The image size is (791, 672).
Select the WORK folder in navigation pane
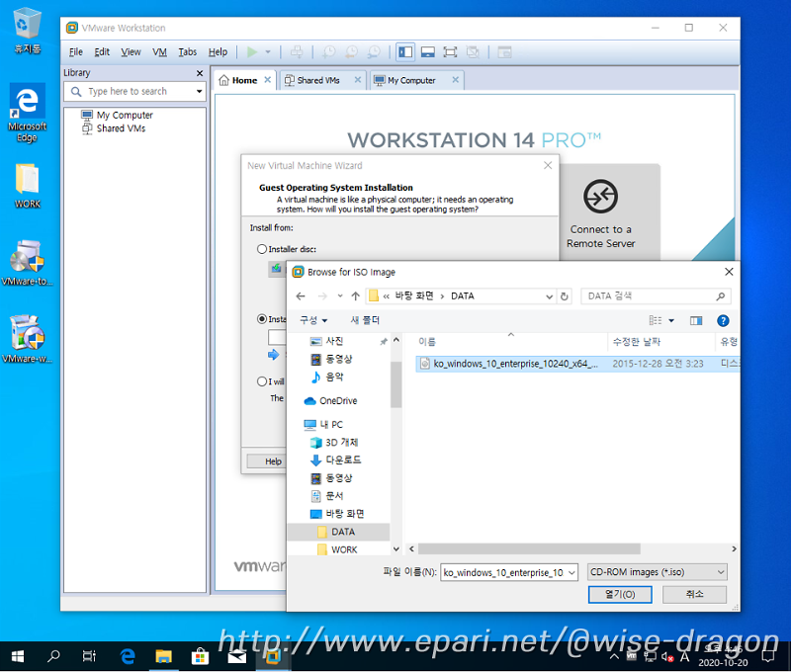click(x=337, y=549)
